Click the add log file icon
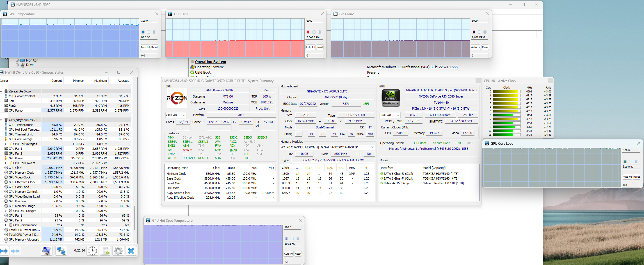This screenshot has width=644, height=265. 105,251
